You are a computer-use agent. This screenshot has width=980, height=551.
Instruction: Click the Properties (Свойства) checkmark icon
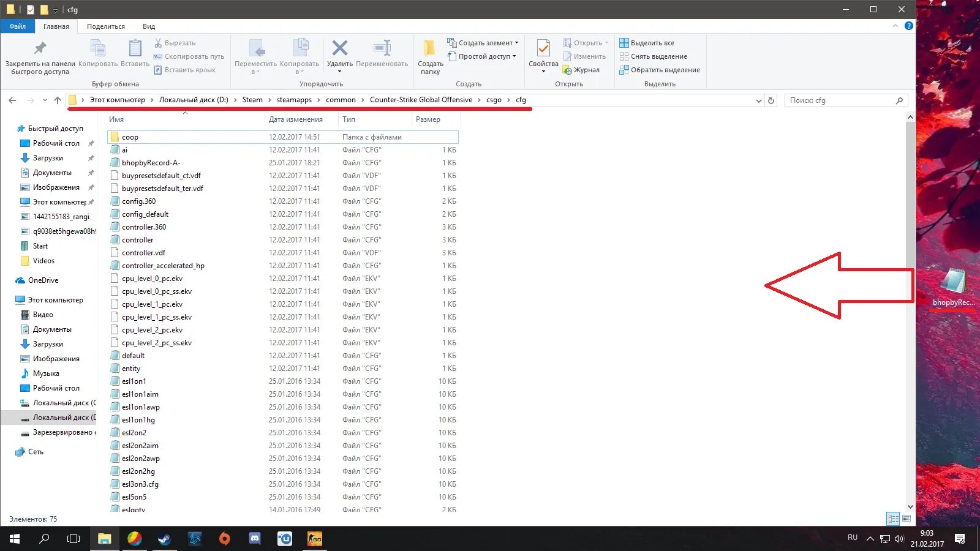coord(543,48)
